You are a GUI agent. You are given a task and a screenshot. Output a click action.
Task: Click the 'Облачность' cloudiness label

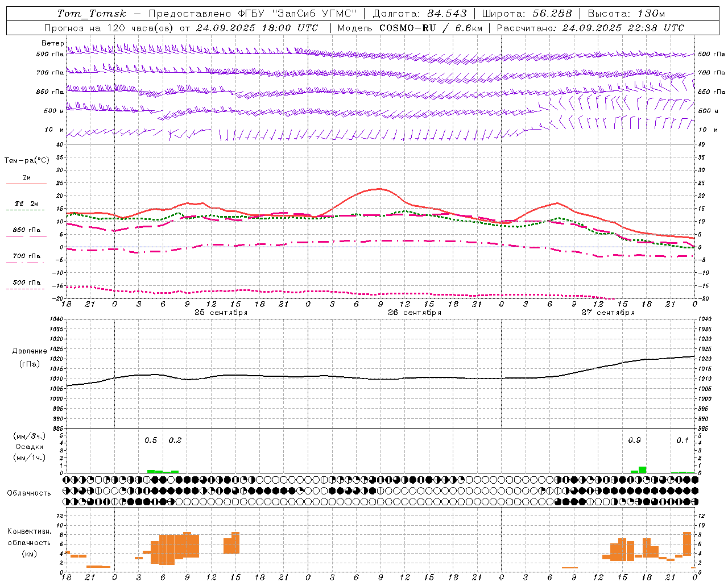tap(29, 493)
